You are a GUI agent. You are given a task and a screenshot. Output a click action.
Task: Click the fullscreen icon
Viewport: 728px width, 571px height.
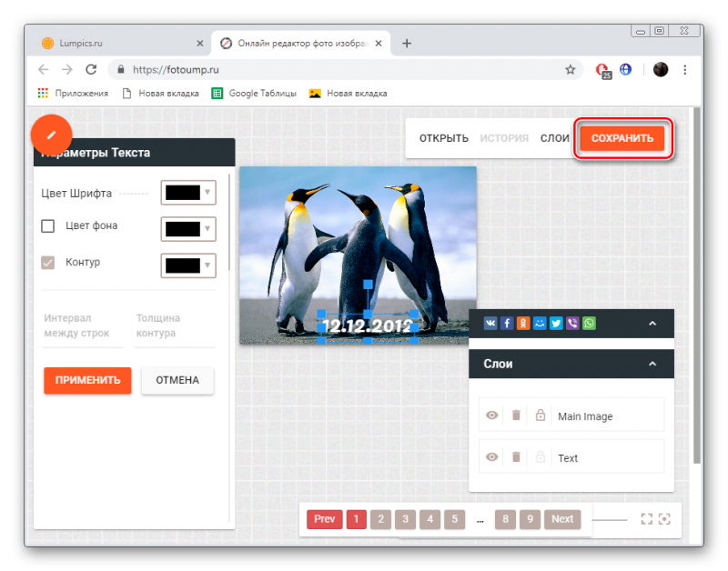pyautogui.click(x=646, y=519)
